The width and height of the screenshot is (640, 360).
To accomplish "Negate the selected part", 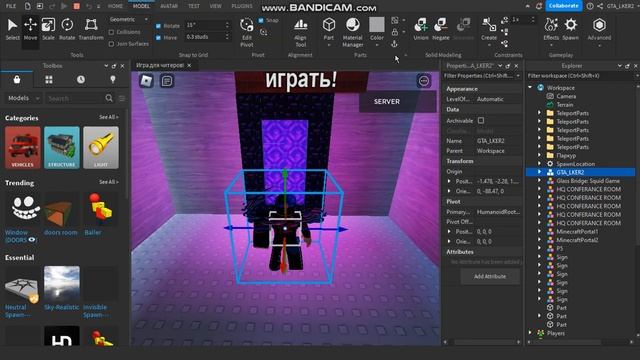I will pos(441,29).
